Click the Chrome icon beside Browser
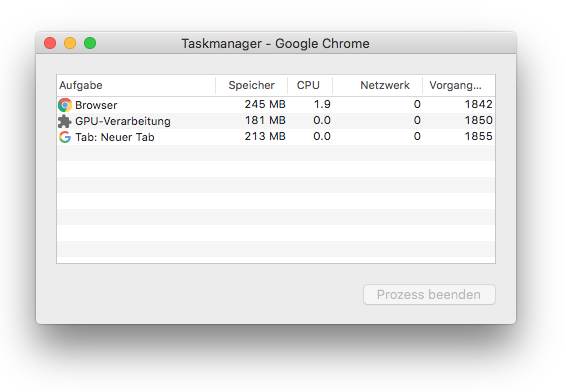This screenshot has width=566, height=392. click(65, 105)
